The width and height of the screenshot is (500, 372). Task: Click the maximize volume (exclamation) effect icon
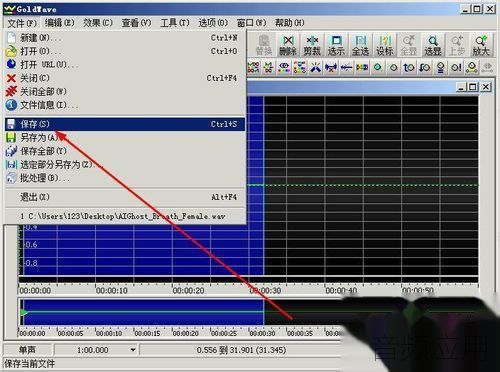(x=456, y=67)
